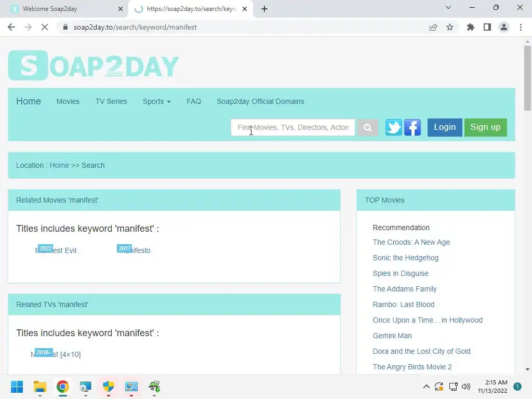The height and width of the screenshot is (399, 532).
Task: Close the soap2day search tab
Action: [x=245, y=9]
